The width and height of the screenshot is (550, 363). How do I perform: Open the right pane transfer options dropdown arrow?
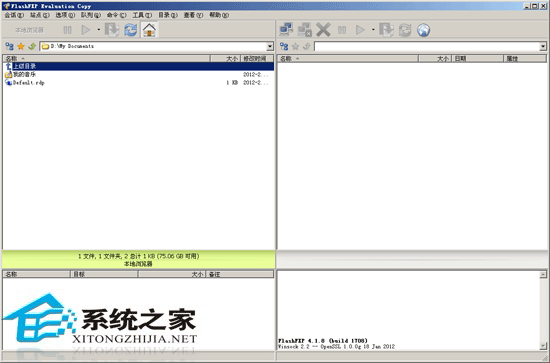pos(373,30)
